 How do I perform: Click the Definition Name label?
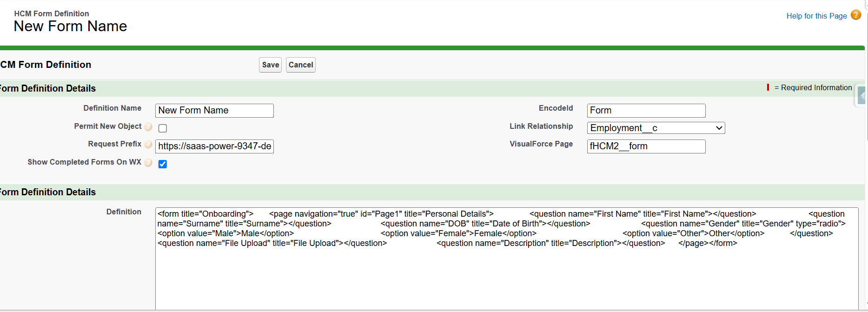pyautogui.click(x=113, y=108)
